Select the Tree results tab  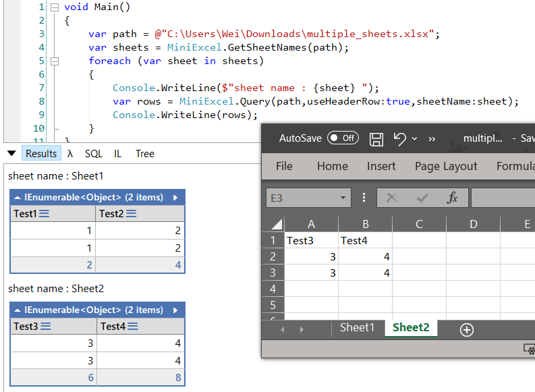(x=145, y=154)
